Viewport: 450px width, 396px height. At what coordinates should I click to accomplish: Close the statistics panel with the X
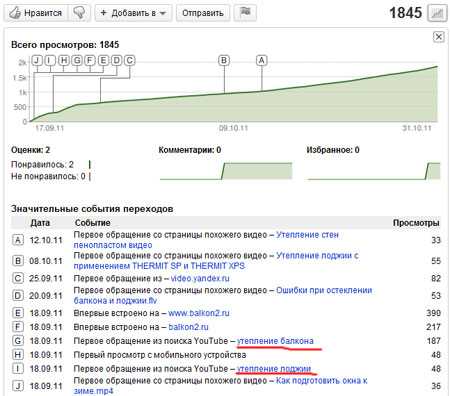tap(439, 37)
